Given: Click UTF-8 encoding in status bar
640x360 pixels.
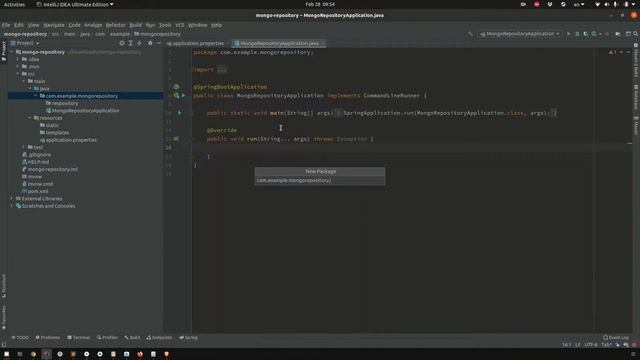Looking at the screenshot, I should 591,345.
